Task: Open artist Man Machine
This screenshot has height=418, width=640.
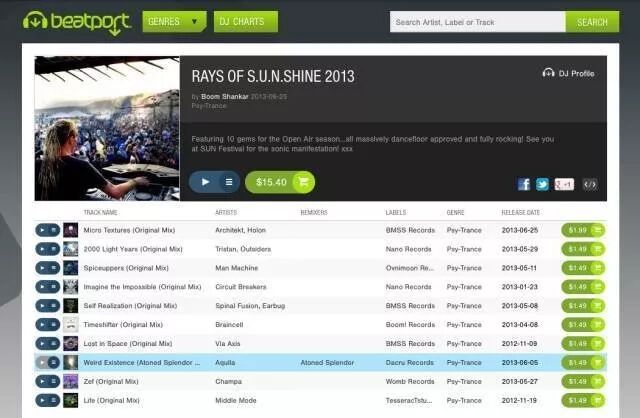Action: [x=237, y=268]
